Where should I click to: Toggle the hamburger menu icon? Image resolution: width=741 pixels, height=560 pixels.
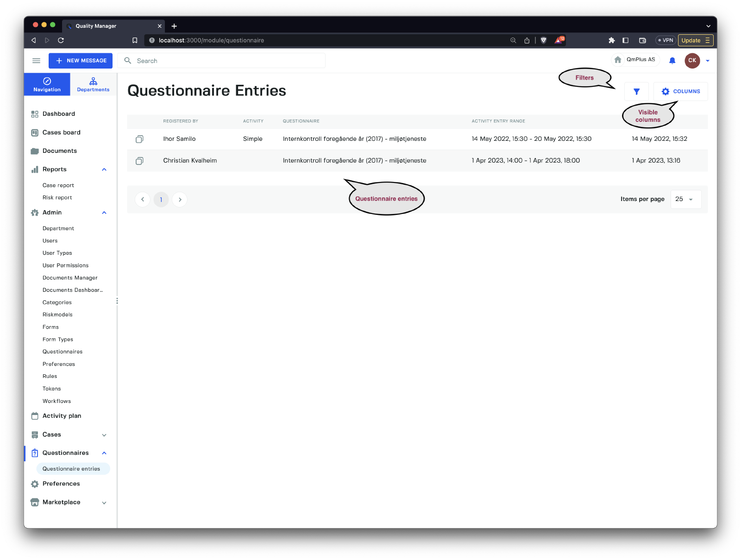(36, 61)
